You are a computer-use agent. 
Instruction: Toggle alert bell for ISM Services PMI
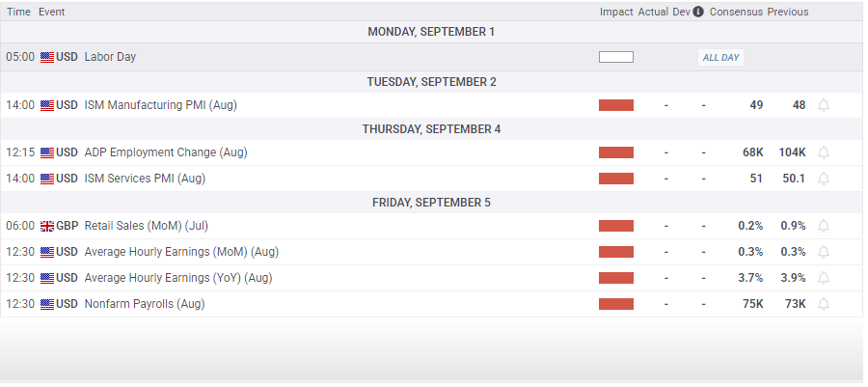pos(824,179)
